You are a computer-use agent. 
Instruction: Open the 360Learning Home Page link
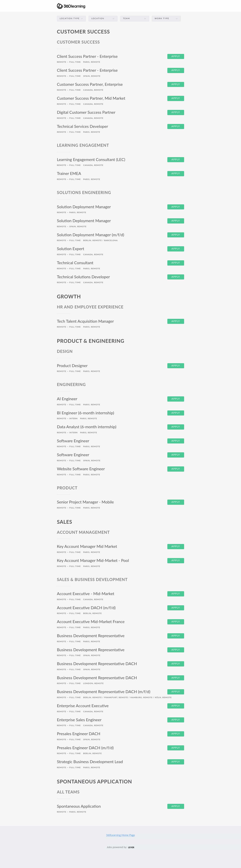click(120, 835)
